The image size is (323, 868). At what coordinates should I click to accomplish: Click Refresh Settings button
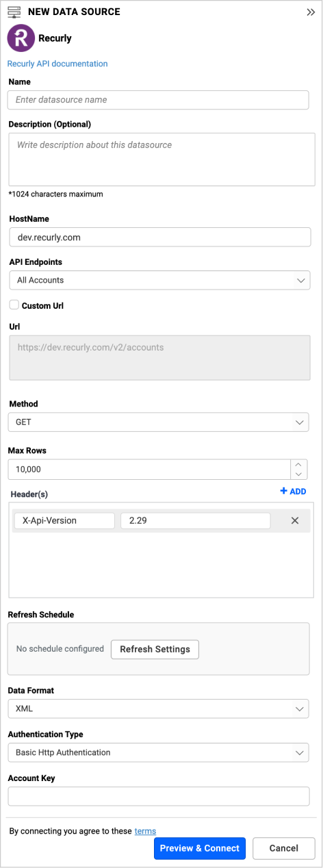point(155,649)
